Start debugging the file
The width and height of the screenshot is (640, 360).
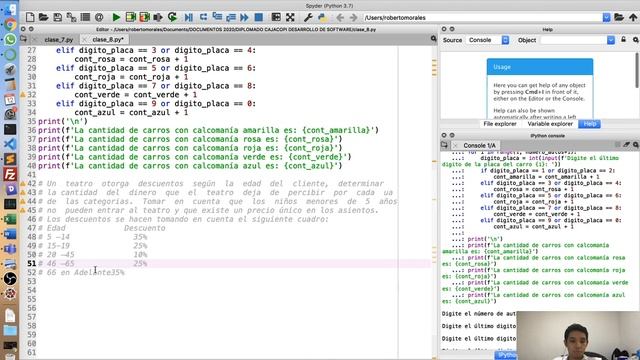189,17
